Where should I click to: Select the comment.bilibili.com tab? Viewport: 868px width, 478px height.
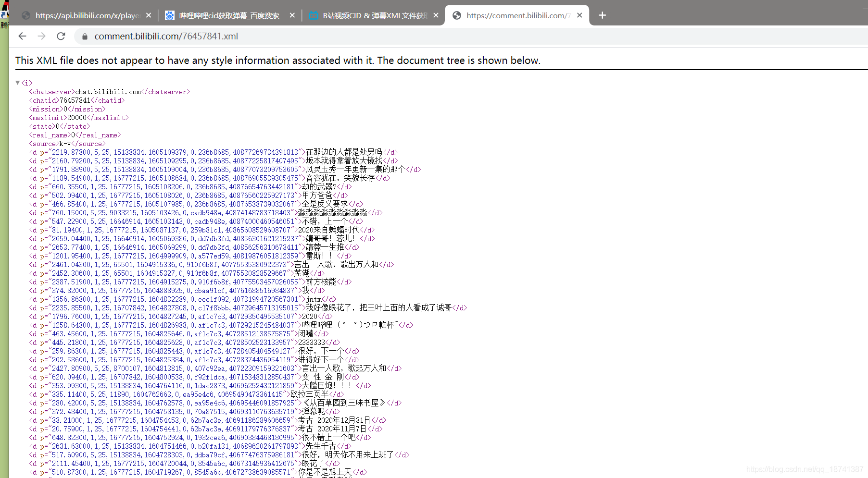point(517,15)
